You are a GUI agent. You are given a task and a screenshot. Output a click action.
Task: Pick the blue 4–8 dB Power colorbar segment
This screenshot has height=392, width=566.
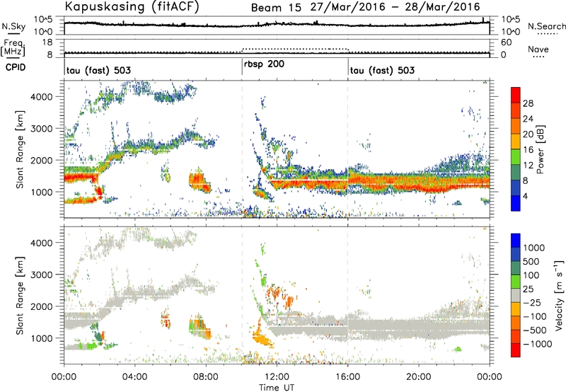[x=516, y=188]
